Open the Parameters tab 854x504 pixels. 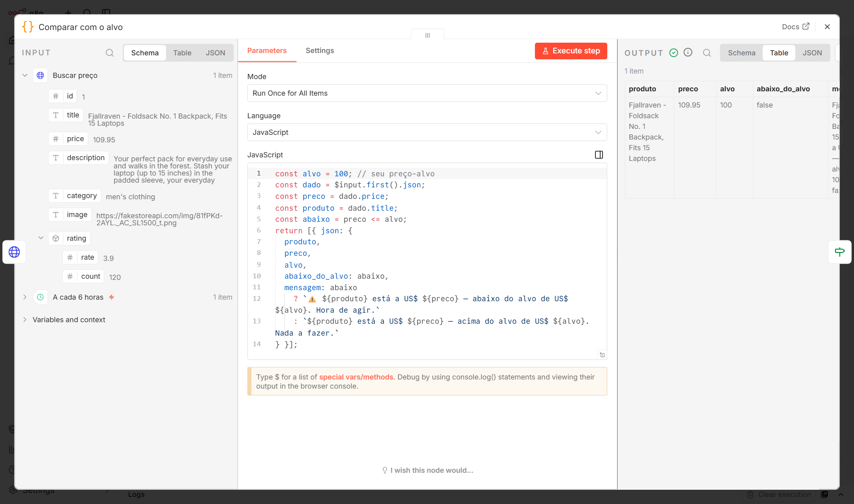click(x=267, y=51)
